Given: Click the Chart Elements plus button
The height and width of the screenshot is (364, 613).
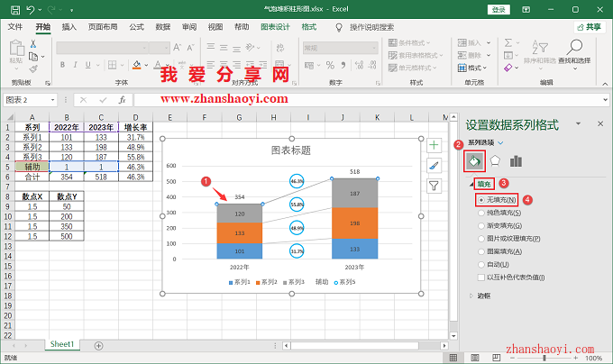Looking at the screenshot, I should point(434,145).
